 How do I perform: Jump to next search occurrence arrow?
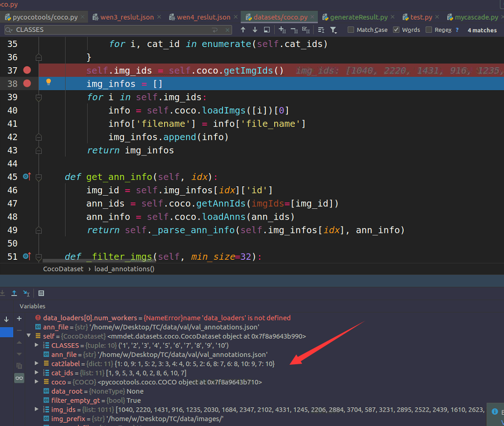click(x=255, y=30)
